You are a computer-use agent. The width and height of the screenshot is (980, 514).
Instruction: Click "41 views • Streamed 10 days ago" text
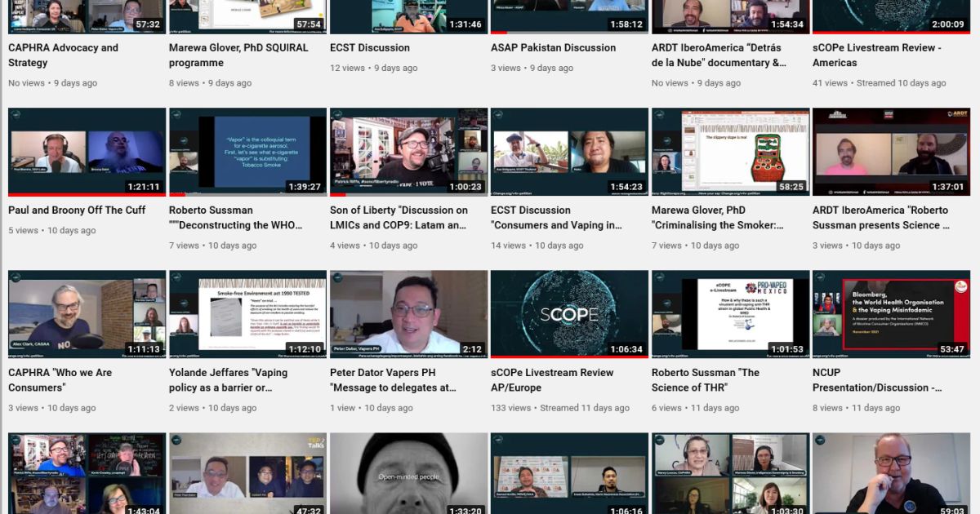pos(880,83)
